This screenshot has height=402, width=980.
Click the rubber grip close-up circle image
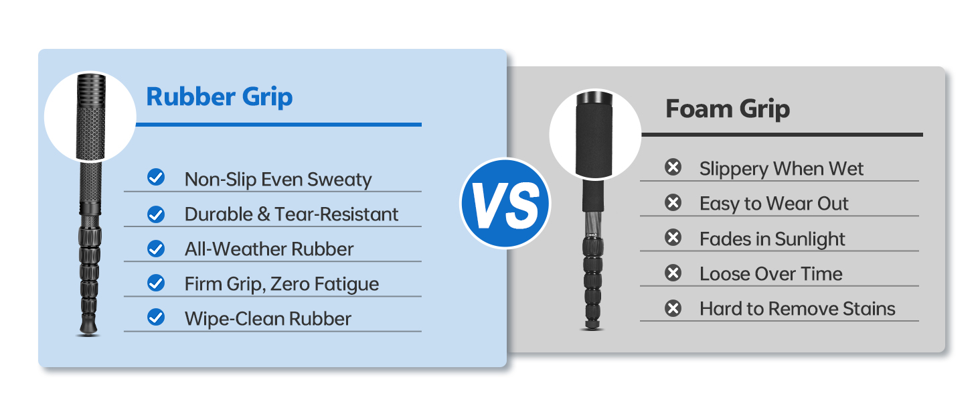[x=90, y=117]
